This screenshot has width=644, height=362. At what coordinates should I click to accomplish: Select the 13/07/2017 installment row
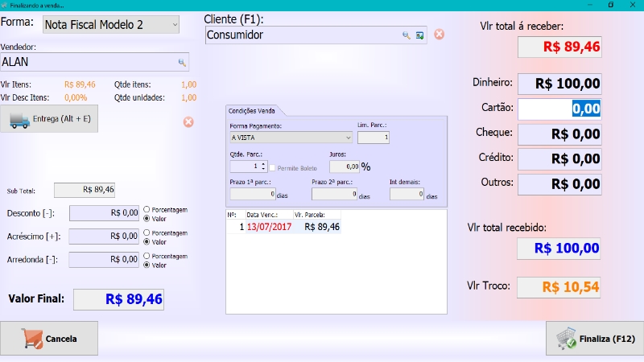270,227
